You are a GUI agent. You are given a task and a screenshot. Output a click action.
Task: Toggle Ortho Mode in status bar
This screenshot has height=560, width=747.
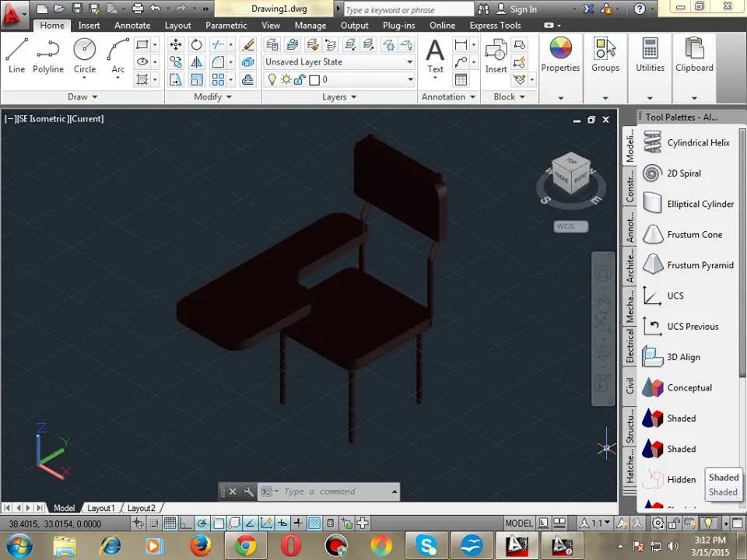click(x=186, y=523)
